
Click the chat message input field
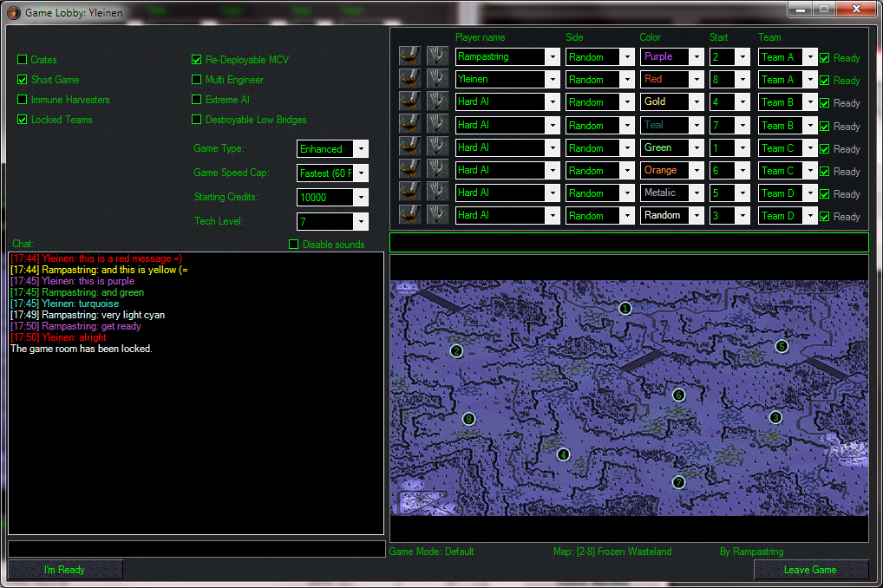[x=197, y=549]
